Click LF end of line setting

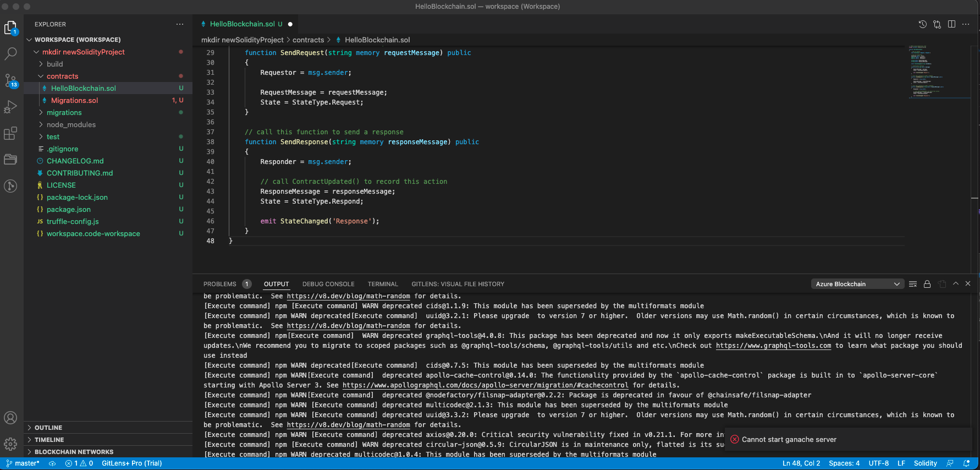[901, 463]
